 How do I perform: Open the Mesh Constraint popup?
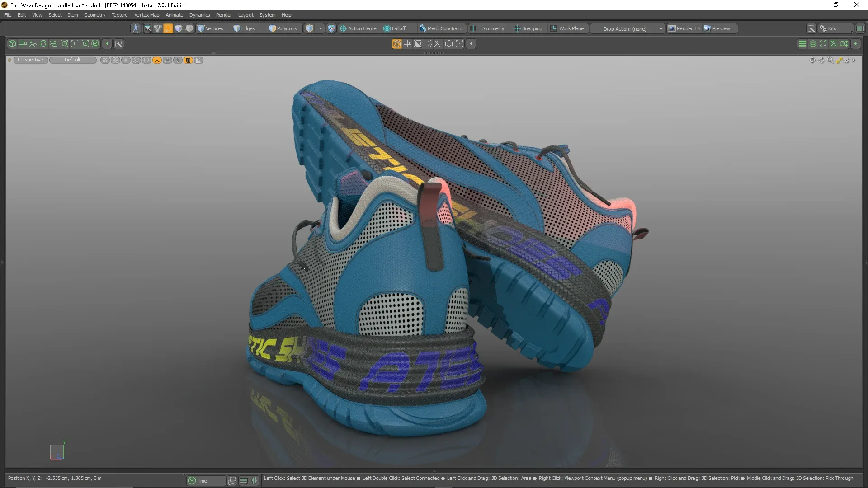pyautogui.click(x=441, y=28)
